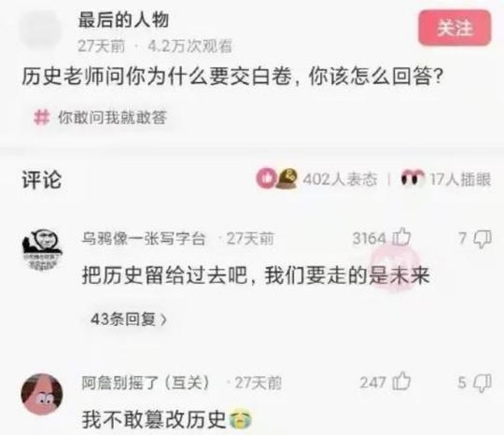View the 402人表态 reactions list
The image size is (504, 435).
tap(340, 178)
